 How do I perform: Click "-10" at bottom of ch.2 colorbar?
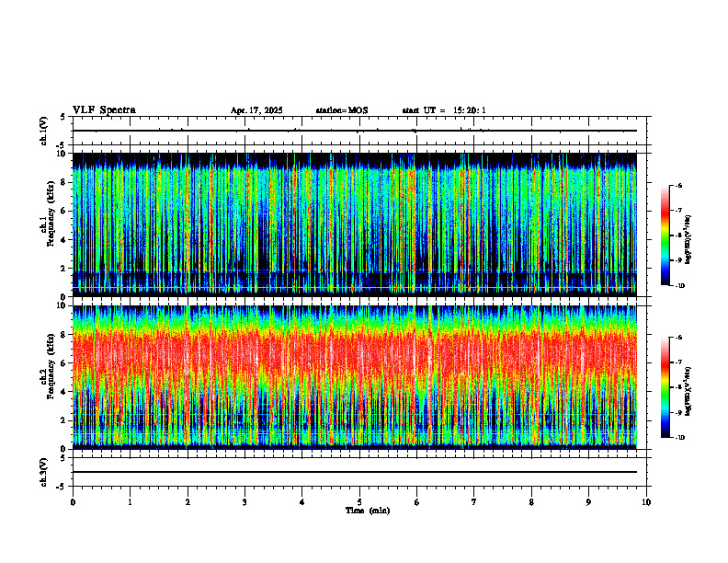click(x=680, y=438)
